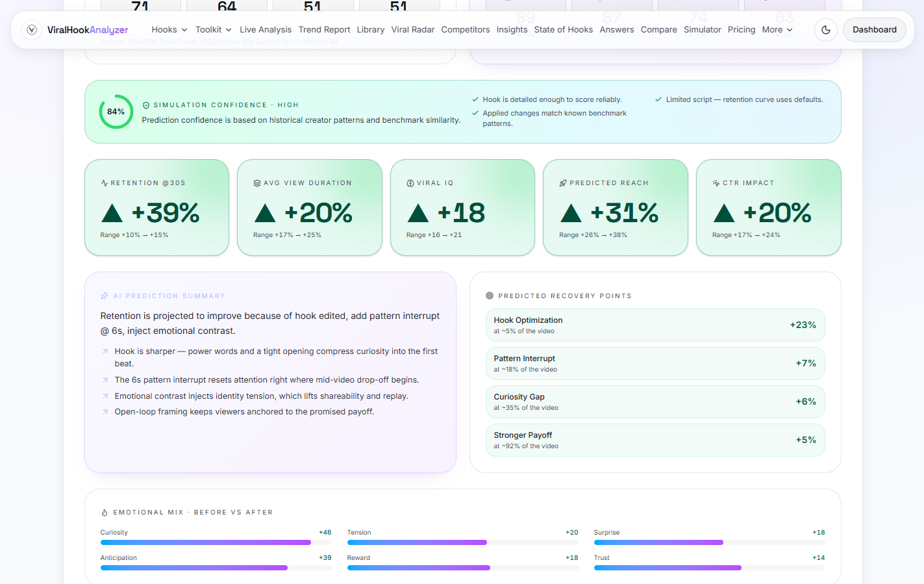Go to Live Analysis

pyautogui.click(x=266, y=30)
